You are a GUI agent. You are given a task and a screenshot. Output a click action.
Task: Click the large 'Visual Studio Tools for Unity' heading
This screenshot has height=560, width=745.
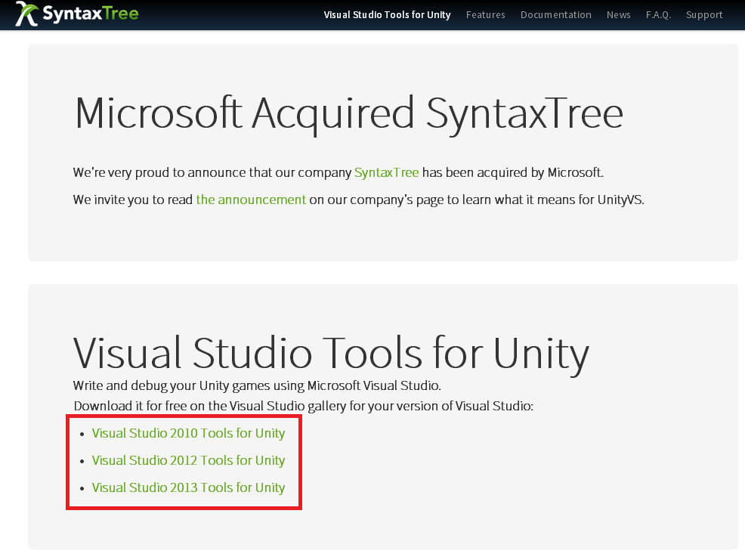331,354
